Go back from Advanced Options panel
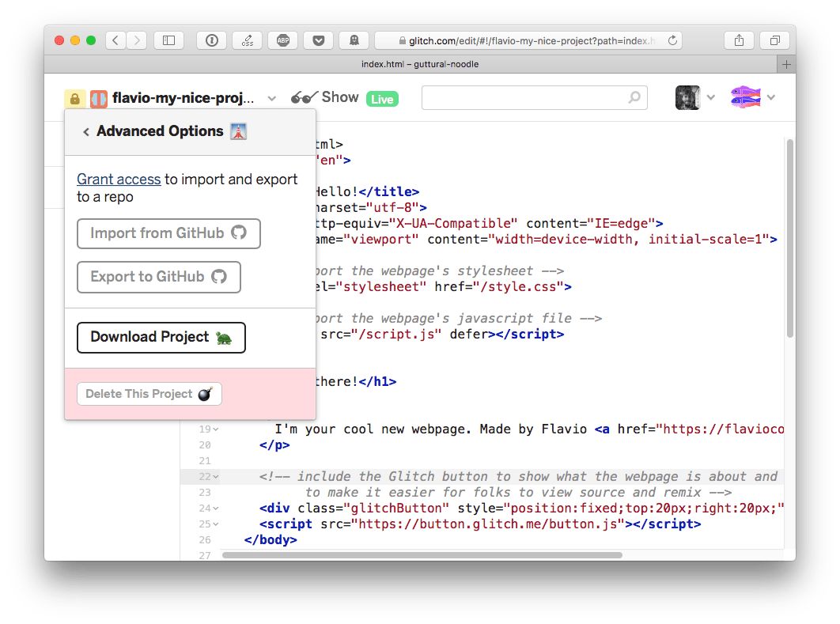This screenshot has height=624, width=840. [85, 131]
